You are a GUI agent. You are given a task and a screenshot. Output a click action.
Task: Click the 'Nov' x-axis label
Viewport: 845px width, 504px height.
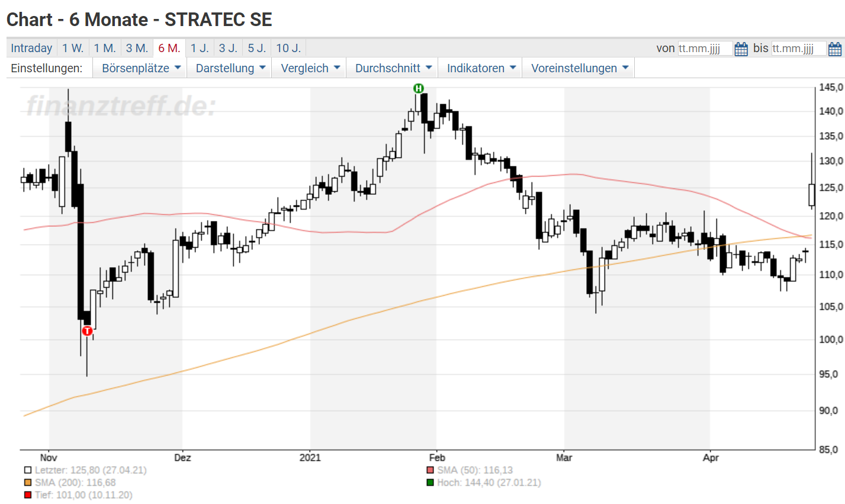[x=49, y=458]
